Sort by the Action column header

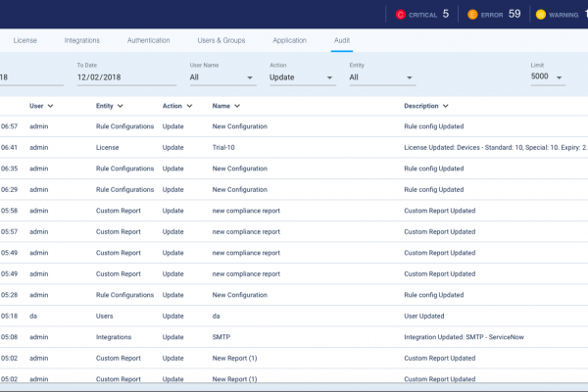(x=177, y=106)
